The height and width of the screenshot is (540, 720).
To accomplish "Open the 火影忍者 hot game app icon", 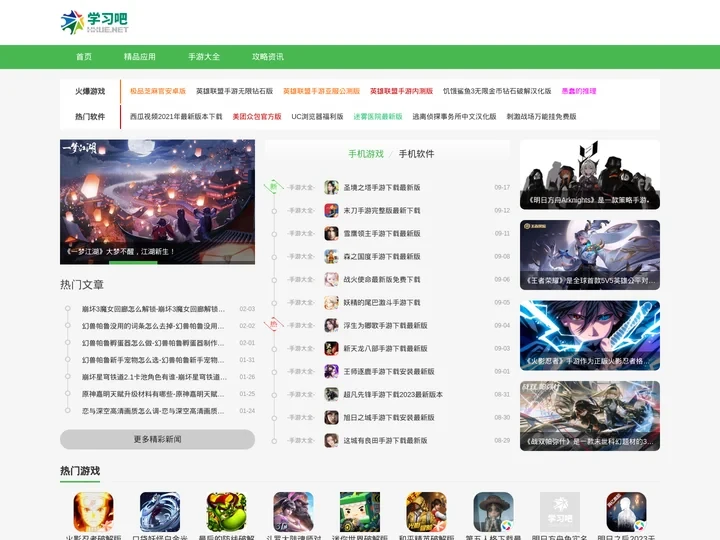I will point(93,512).
